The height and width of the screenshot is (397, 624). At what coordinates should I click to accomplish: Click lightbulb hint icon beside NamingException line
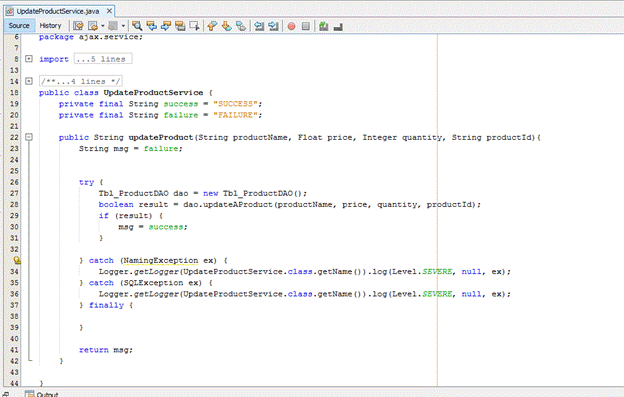(17, 260)
